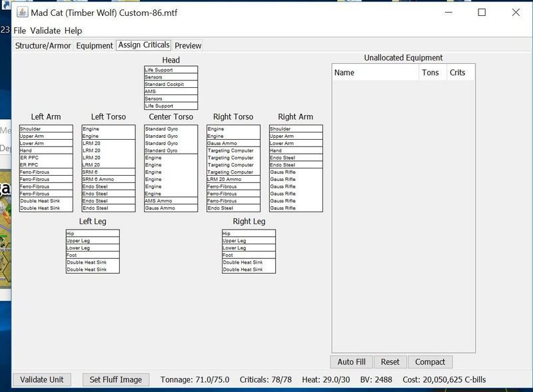Image resolution: width=533 pixels, height=392 pixels.
Task: Open the Help menu
Action: point(73,31)
